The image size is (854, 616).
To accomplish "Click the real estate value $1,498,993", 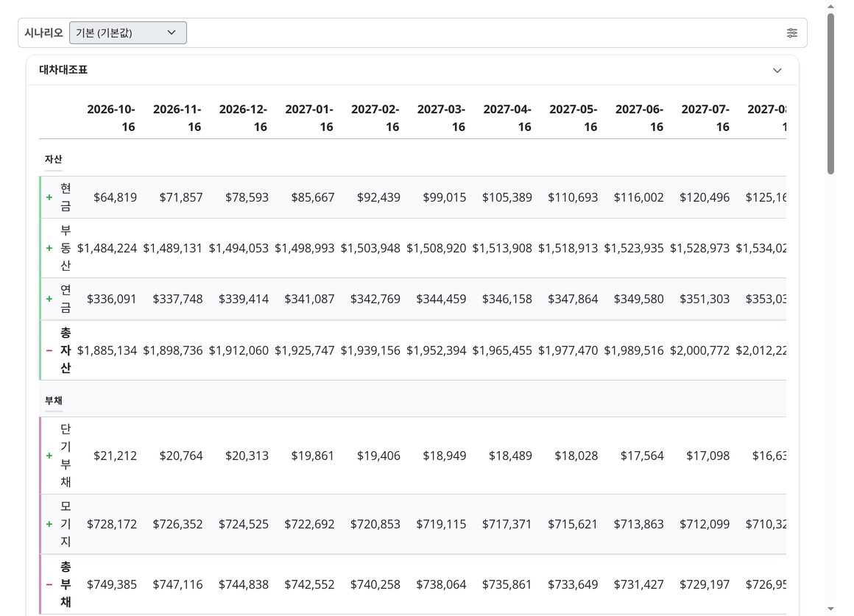I will pyautogui.click(x=305, y=248).
